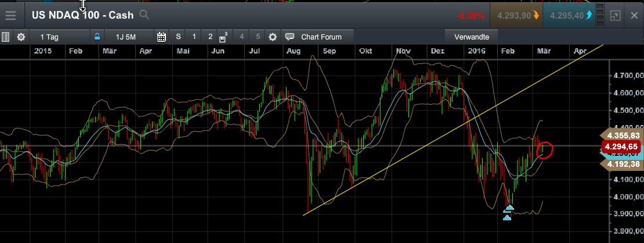644x243 pixels.
Task: Select saved layout 1
Action: point(194,37)
